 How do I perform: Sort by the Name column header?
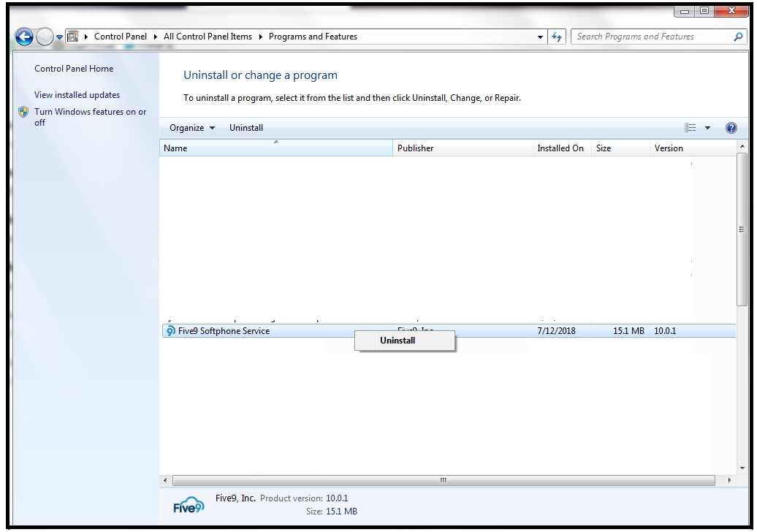point(276,148)
